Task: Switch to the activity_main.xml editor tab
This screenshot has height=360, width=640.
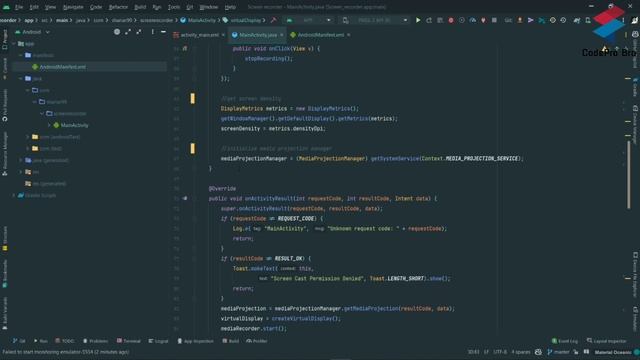Action: (x=199, y=35)
